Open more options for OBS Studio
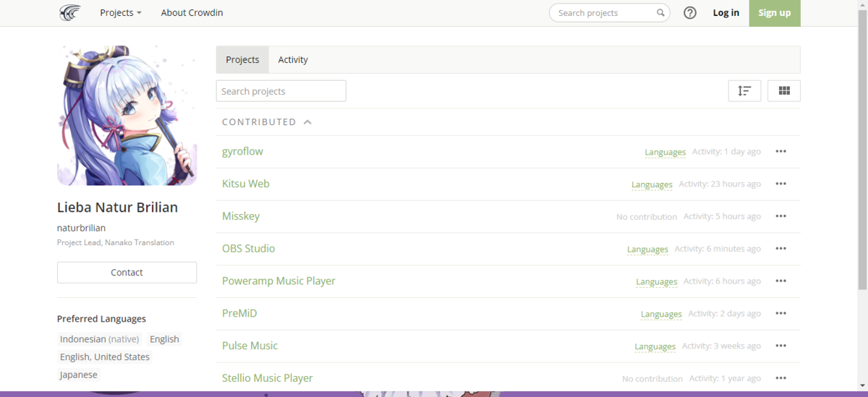 tap(780, 249)
